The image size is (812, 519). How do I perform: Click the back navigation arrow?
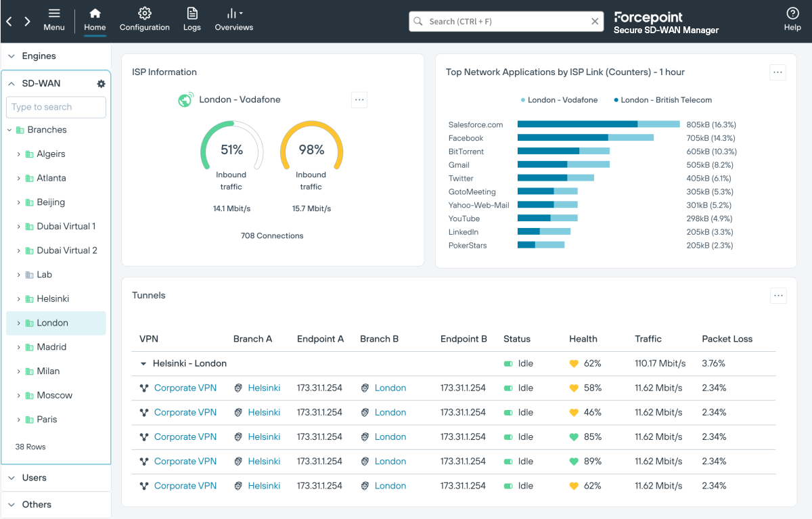tap(9, 21)
